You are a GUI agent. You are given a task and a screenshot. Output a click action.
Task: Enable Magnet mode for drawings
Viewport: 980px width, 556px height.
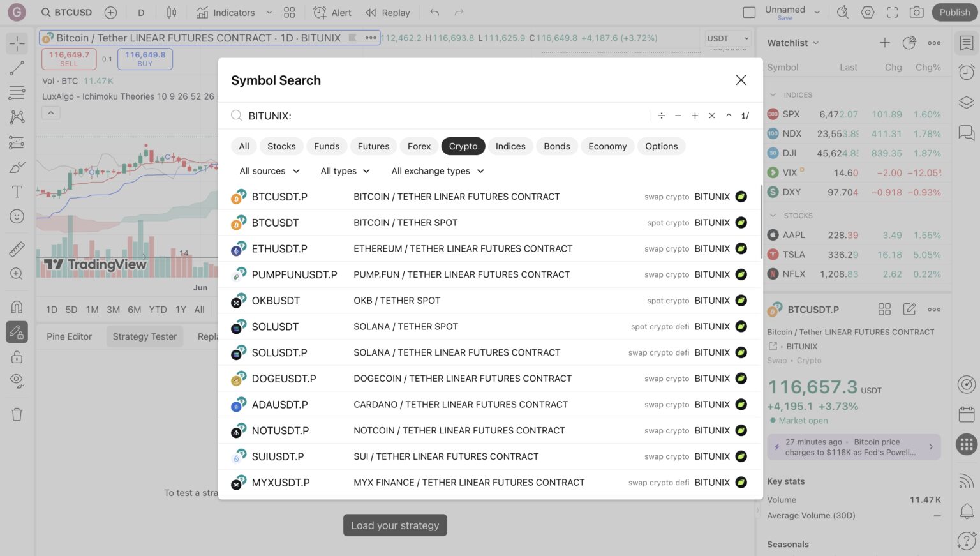(17, 306)
